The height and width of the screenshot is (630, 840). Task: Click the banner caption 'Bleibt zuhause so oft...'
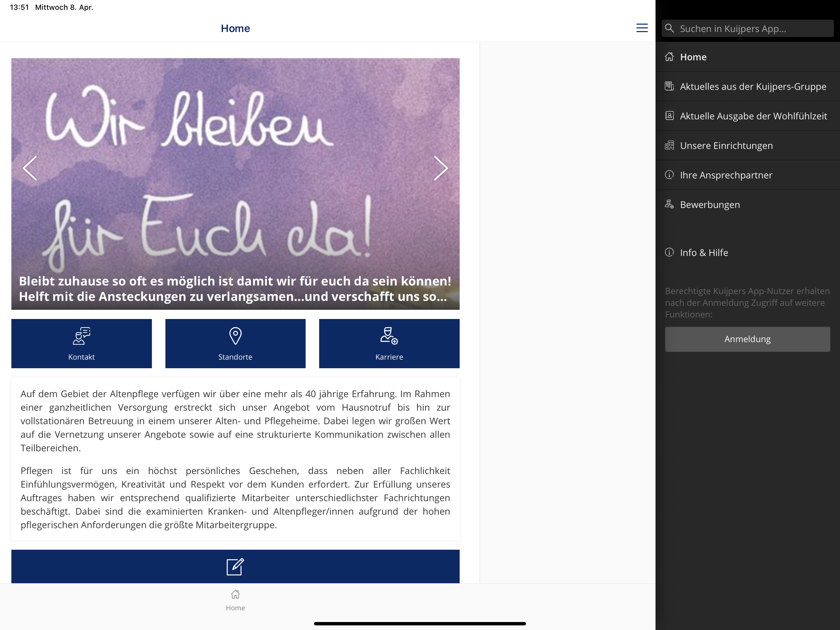(235, 289)
